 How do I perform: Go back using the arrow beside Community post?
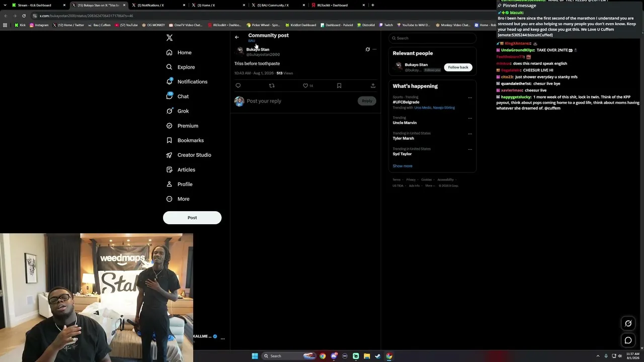tap(237, 37)
